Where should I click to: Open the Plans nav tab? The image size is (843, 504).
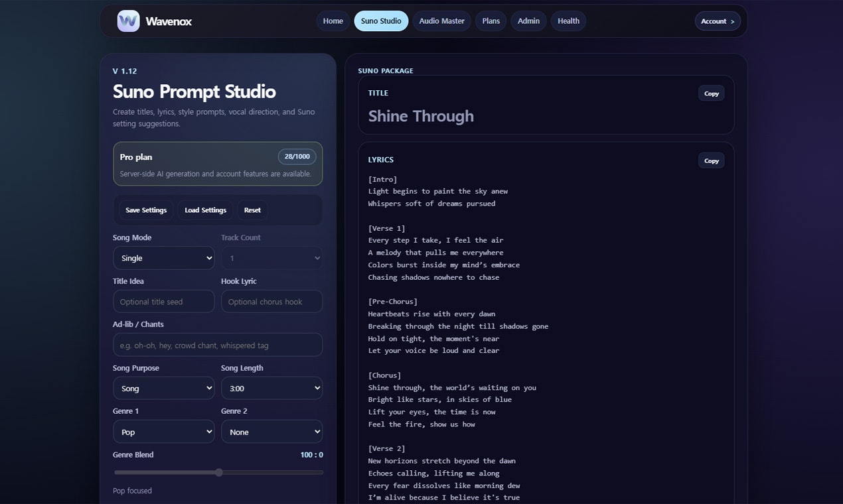click(x=491, y=21)
